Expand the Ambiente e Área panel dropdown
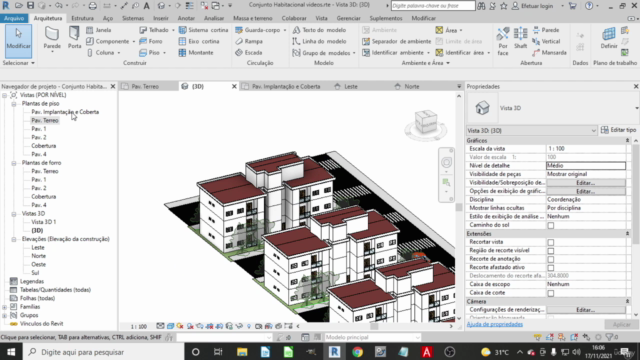 425,63
